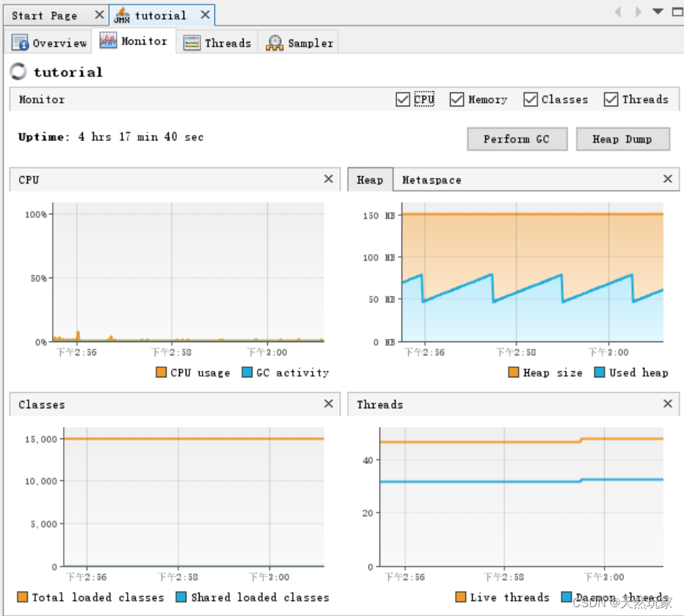
Task: Click inside the CPU usage chart
Action: point(189,272)
